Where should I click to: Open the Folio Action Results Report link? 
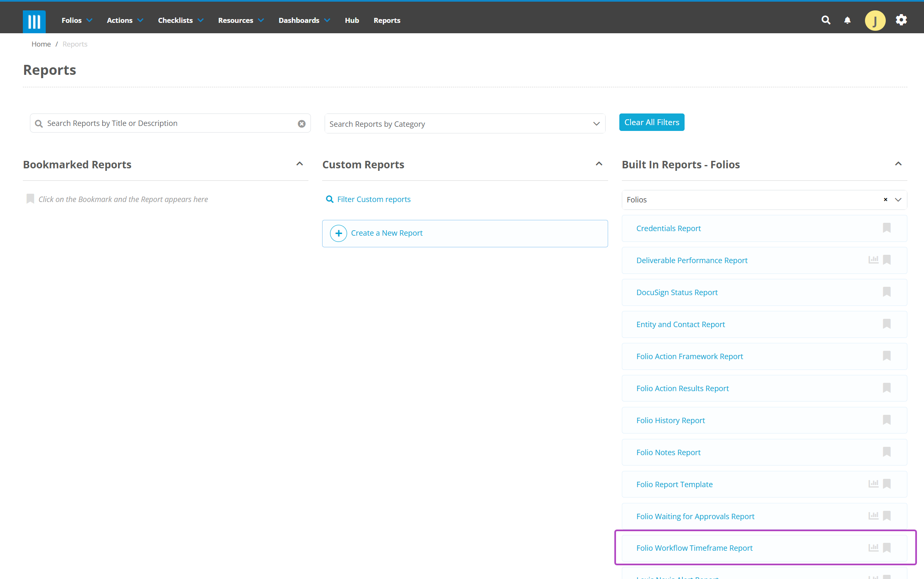pyautogui.click(x=683, y=389)
